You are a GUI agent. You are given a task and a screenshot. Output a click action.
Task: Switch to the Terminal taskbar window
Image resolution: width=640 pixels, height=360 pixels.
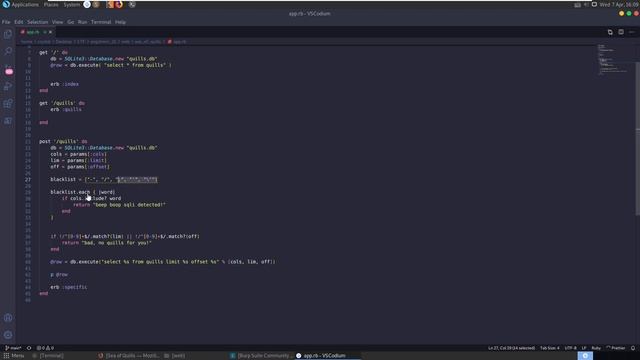(48, 356)
